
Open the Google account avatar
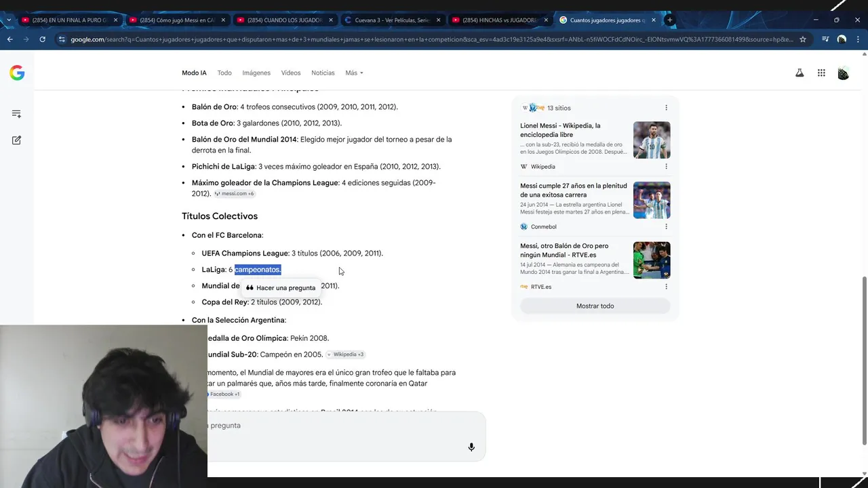[843, 73]
